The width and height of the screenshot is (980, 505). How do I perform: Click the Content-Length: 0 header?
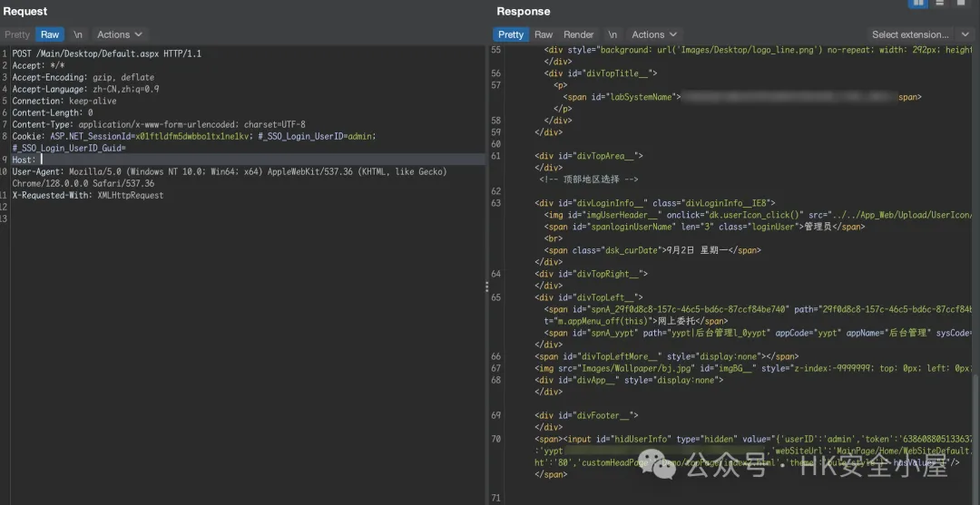53,113
